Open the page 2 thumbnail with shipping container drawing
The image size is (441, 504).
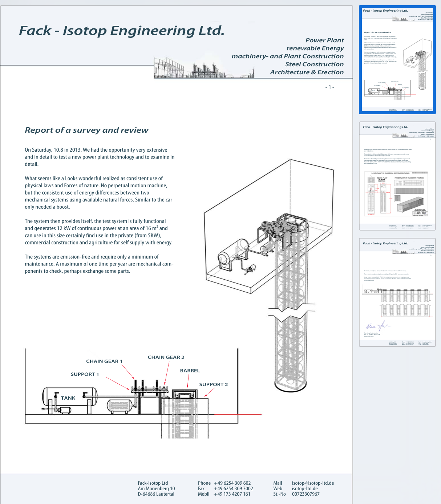[397, 176]
